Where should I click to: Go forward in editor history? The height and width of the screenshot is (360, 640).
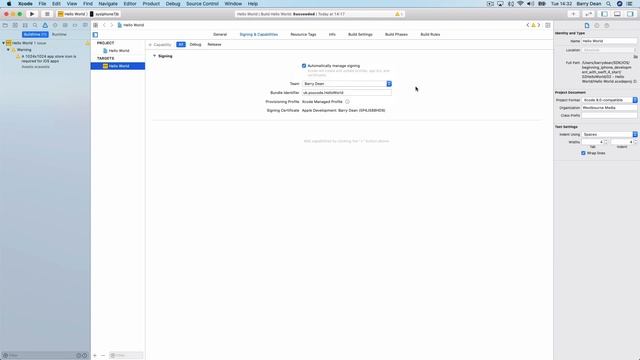click(111, 25)
